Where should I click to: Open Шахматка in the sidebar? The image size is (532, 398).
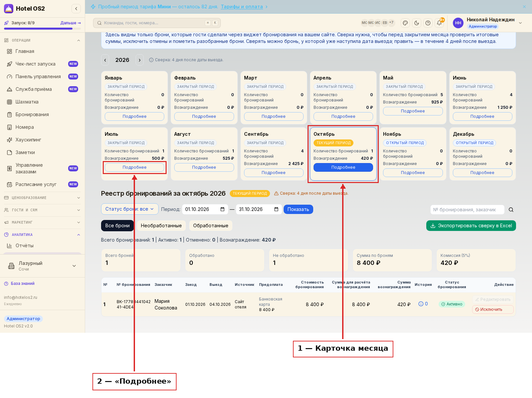43,102
